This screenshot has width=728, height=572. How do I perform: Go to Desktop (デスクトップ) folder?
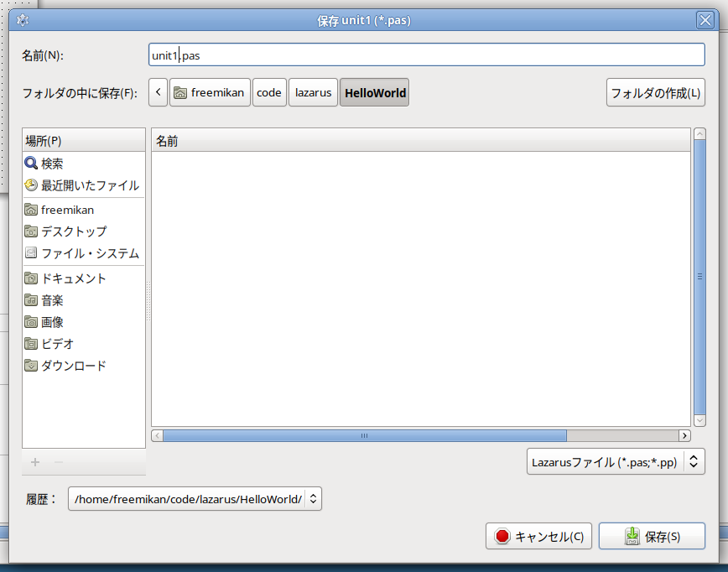[74, 231]
